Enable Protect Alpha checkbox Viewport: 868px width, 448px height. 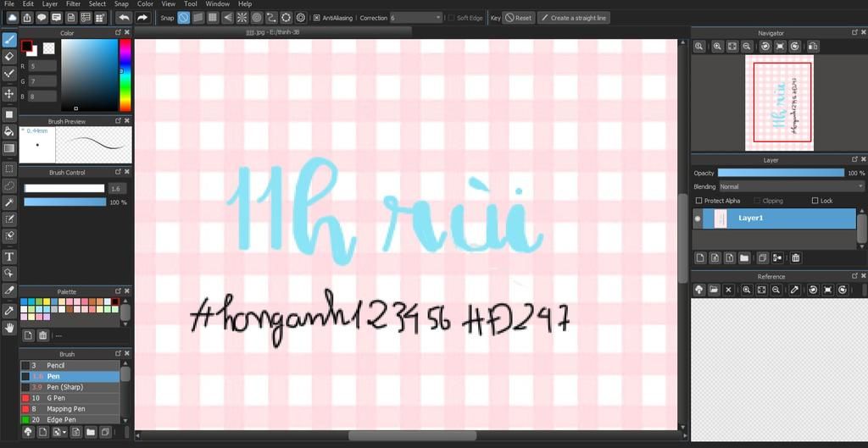(698, 201)
